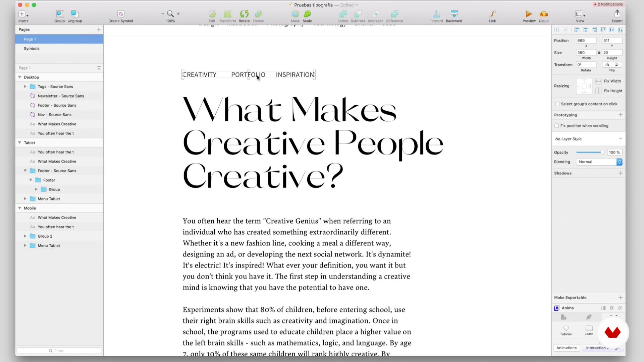Image resolution: width=644 pixels, height=362 pixels.
Task: Open the 2 Notifications badge
Action: pyautogui.click(x=608, y=4)
